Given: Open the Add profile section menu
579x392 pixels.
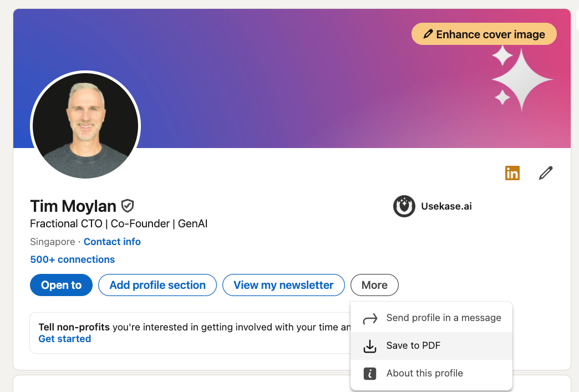Looking at the screenshot, I should (x=158, y=285).
